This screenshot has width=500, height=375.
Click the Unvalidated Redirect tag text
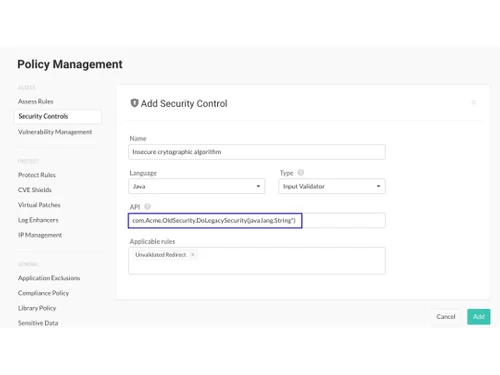click(x=161, y=255)
